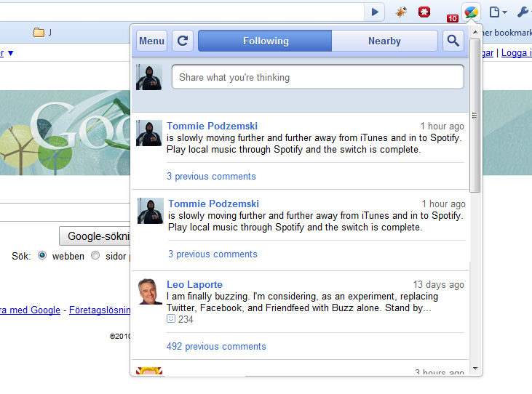
Task: Expand '492 previous comments' on Leo's post
Action: (x=216, y=346)
